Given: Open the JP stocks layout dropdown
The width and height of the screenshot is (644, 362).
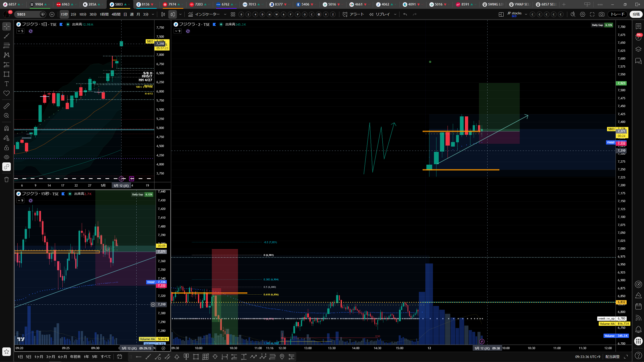Looking at the screenshot, I should (x=526, y=14).
